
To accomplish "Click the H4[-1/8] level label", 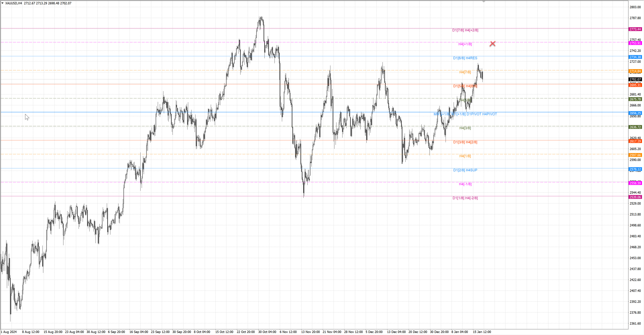I will tap(465, 184).
